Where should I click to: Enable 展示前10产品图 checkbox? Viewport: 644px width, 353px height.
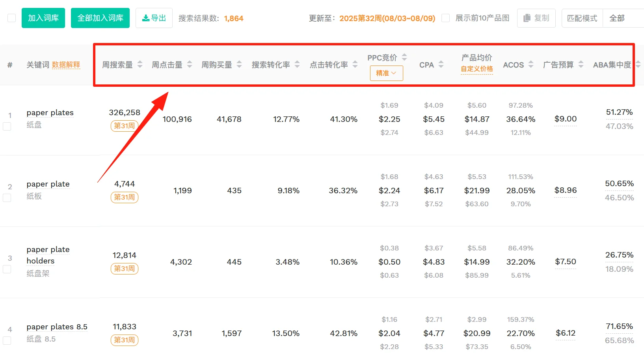[446, 18]
